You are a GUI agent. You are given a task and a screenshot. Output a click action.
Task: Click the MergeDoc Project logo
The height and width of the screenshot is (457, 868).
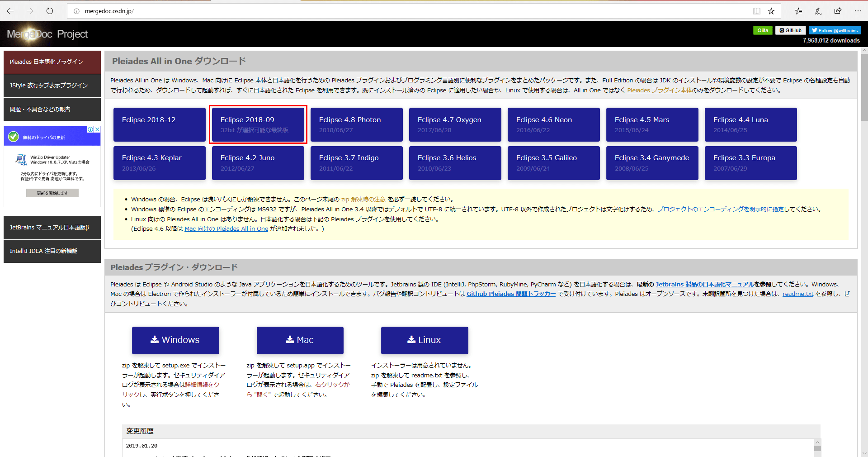click(47, 34)
